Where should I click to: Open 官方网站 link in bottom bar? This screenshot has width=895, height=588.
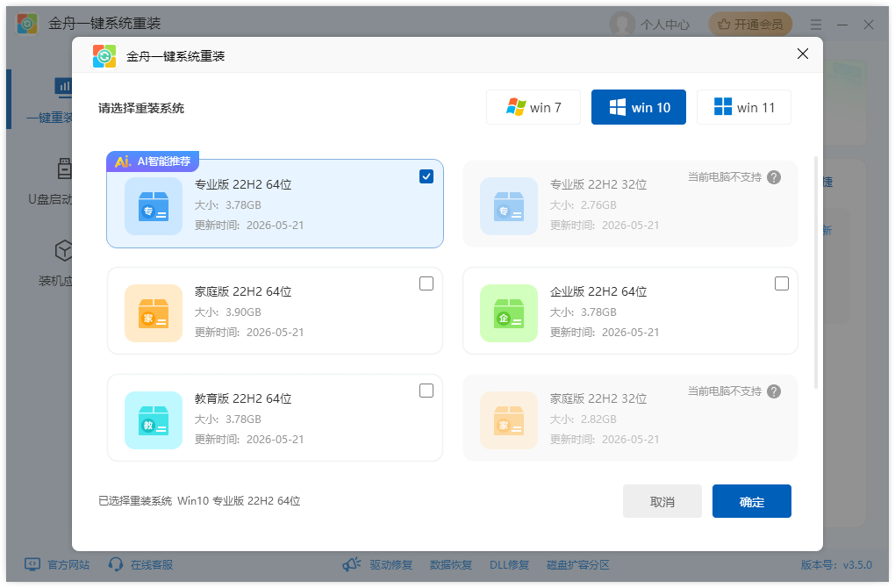(x=68, y=564)
